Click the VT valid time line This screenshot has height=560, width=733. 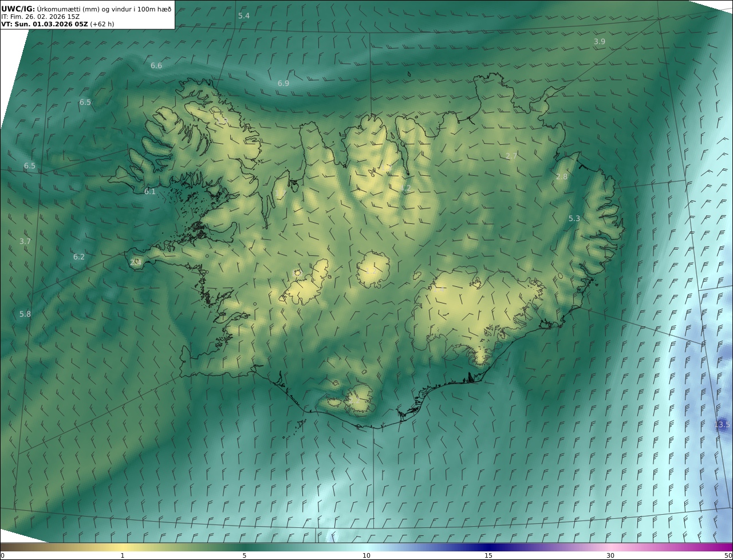[x=57, y=24]
